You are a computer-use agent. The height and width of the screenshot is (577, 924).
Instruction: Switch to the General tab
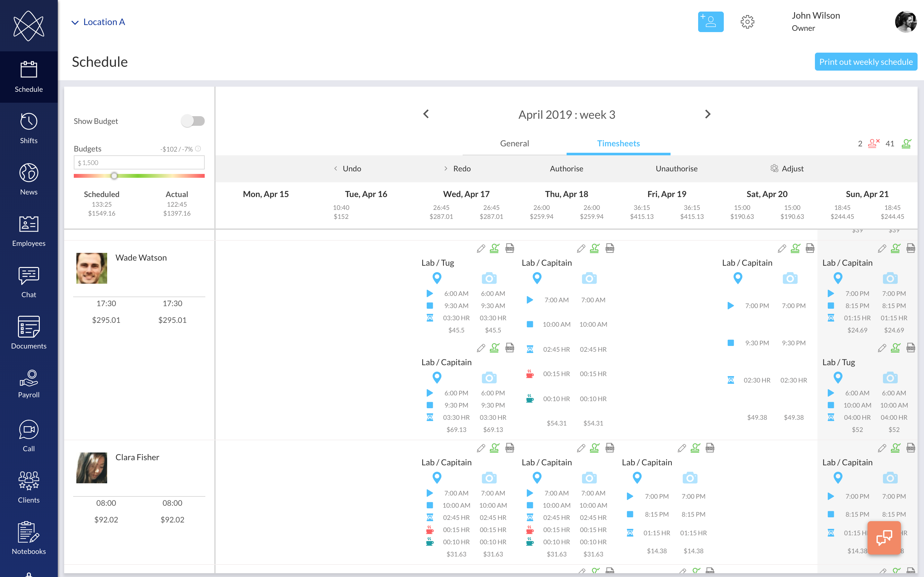pos(514,143)
